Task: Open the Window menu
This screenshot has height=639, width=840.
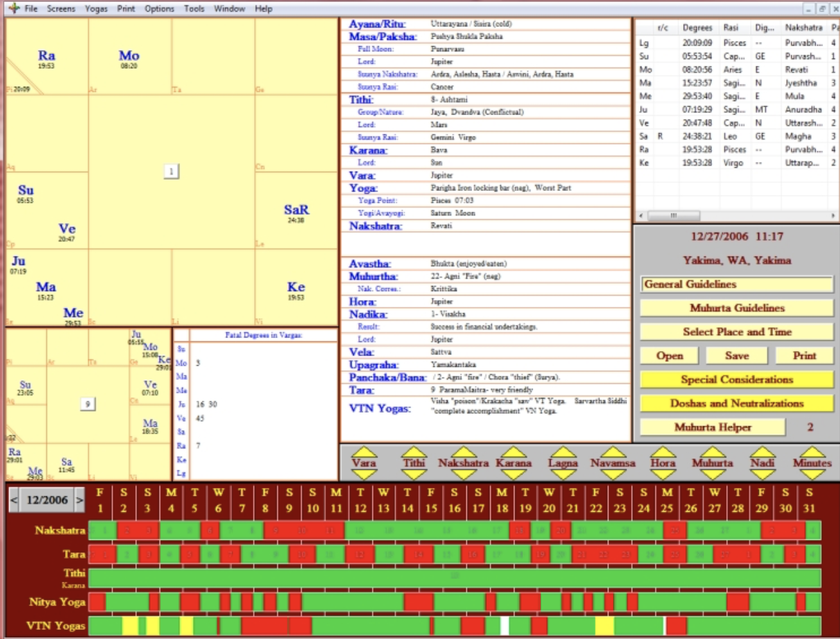Action: [x=230, y=8]
